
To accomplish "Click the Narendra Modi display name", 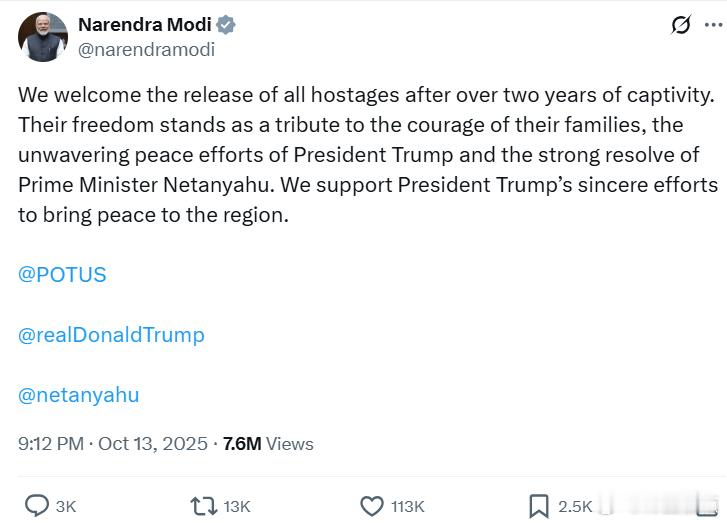I will point(144,25).
